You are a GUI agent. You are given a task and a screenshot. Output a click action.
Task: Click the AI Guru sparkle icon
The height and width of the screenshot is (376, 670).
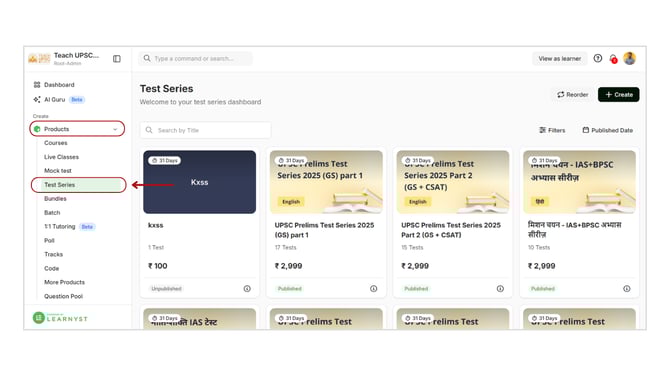pos(37,100)
